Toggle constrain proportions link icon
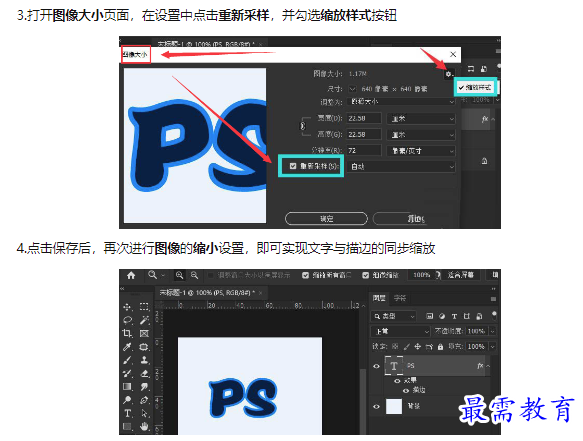Viewport: 583px width, 441px height. [303, 126]
